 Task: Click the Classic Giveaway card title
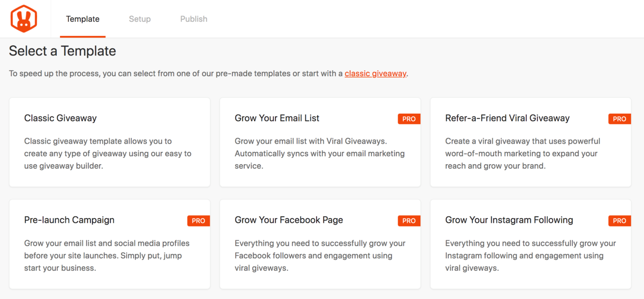coord(60,118)
